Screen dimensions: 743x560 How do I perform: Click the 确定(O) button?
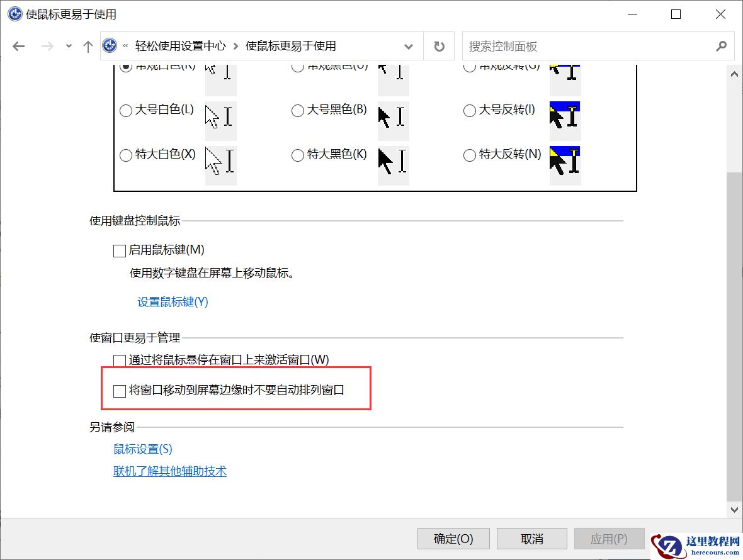(453, 539)
